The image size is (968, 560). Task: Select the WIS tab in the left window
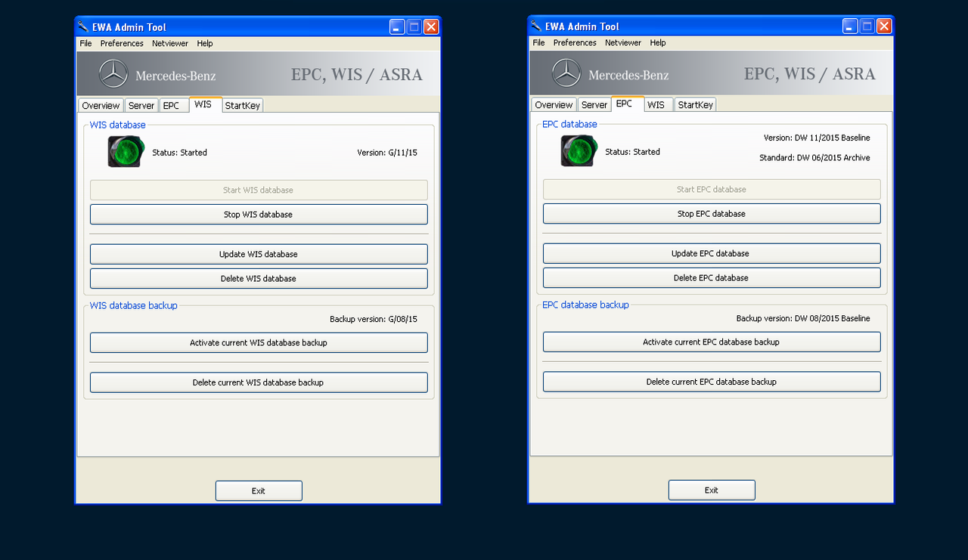click(206, 105)
